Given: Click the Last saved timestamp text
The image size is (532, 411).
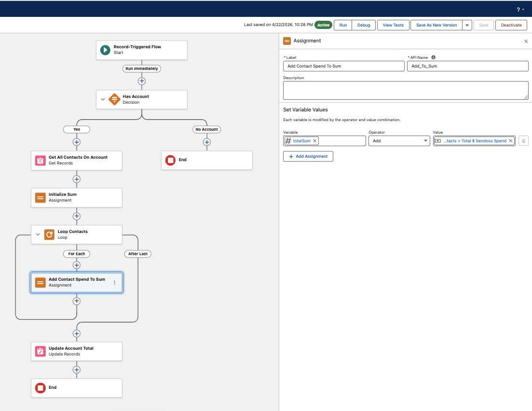Looking at the screenshot, I should 278,25.
